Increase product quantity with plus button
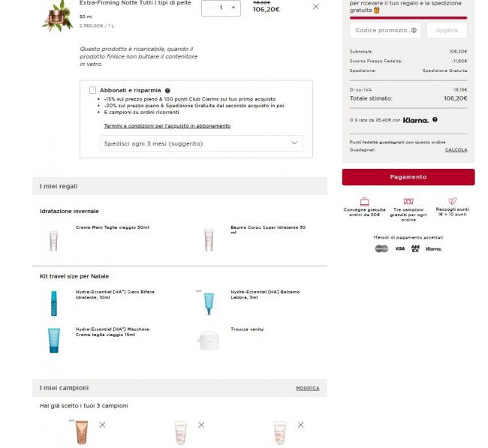Viewport: 488px width, 448px height. [x=233, y=8]
